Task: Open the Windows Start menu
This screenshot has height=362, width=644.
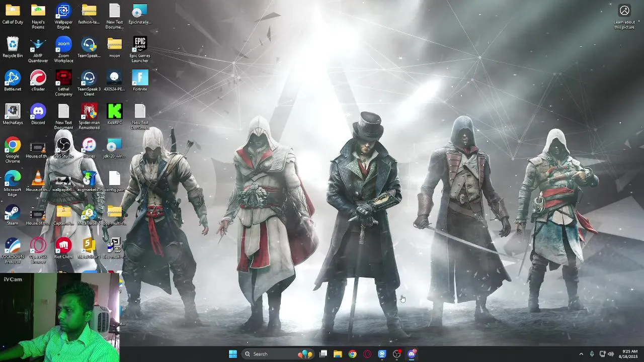Action: pos(233,354)
